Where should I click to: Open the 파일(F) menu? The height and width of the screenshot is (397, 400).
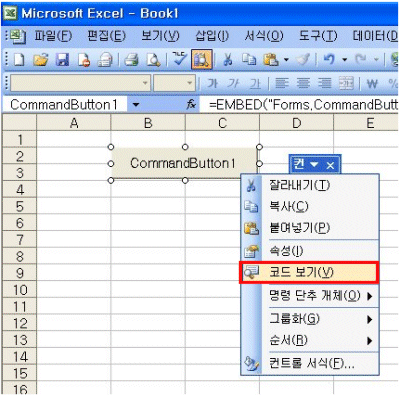(x=53, y=36)
